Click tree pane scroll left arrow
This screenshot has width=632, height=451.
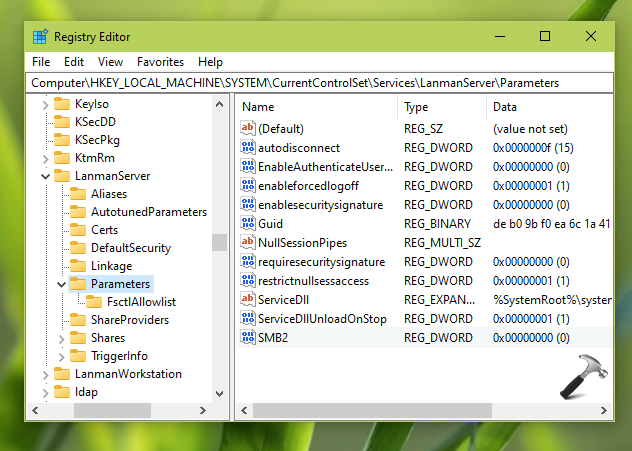click(x=35, y=410)
